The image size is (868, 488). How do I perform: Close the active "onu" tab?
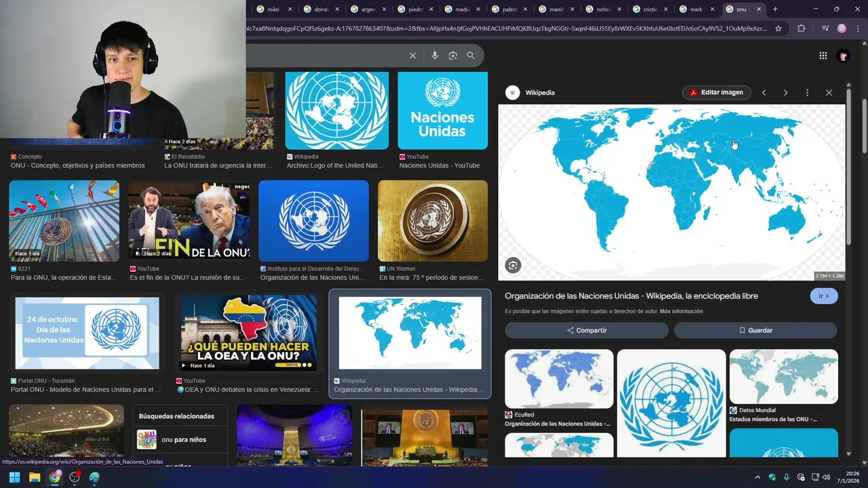click(x=759, y=9)
